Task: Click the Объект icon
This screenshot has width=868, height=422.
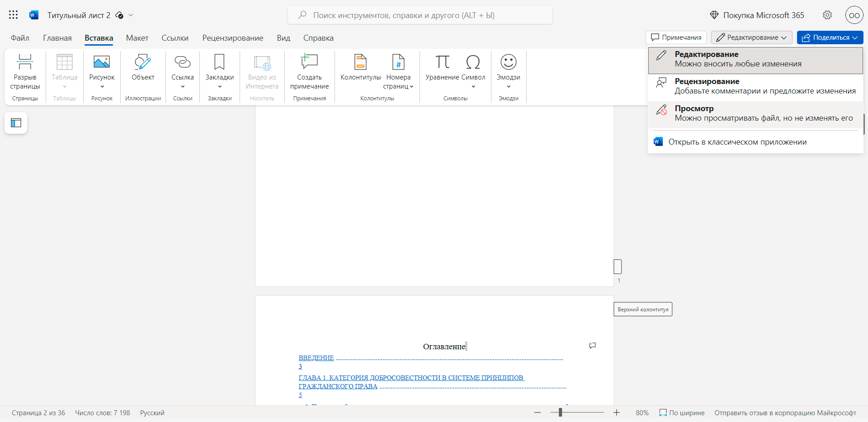Action: pyautogui.click(x=143, y=62)
